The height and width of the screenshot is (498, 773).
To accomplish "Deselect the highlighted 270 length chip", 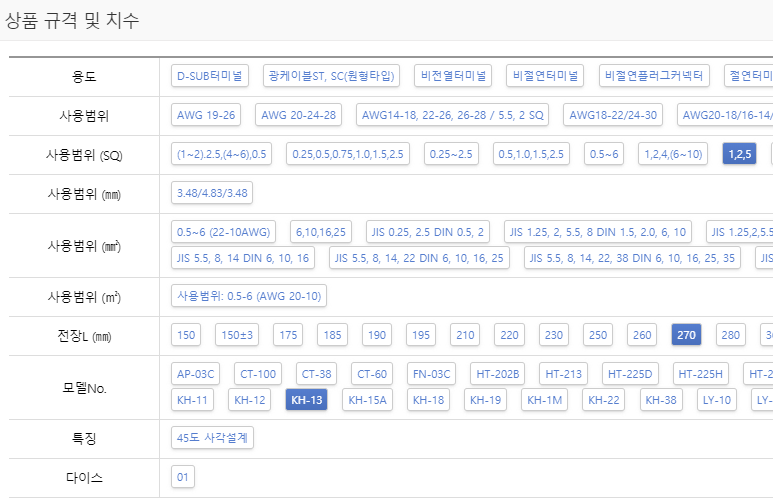I will [x=686, y=335].
